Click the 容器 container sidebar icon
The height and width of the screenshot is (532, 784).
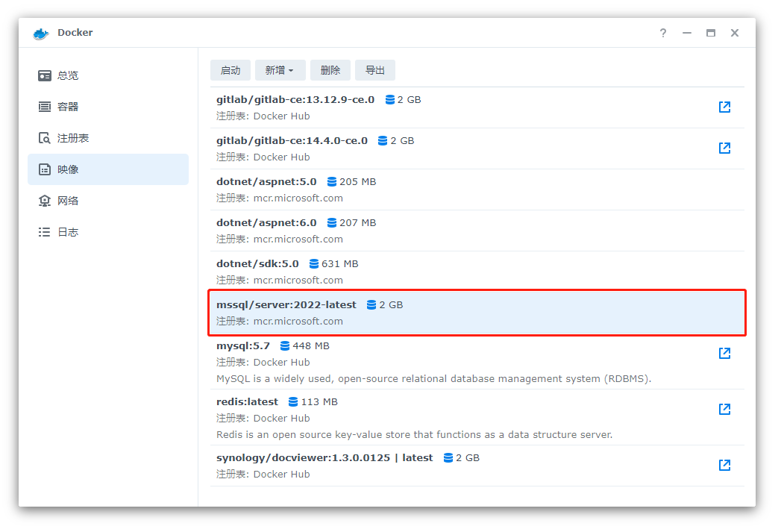point(45,107)
